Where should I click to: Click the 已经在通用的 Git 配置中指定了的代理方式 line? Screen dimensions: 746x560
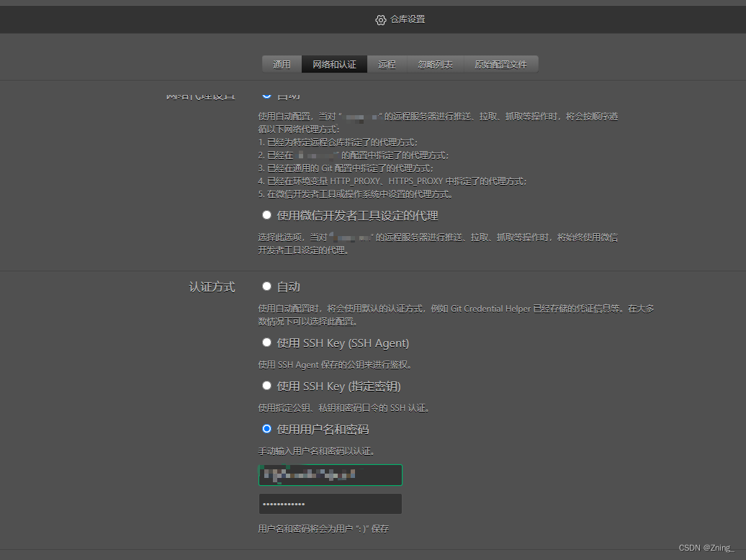(x=346, y=168)
